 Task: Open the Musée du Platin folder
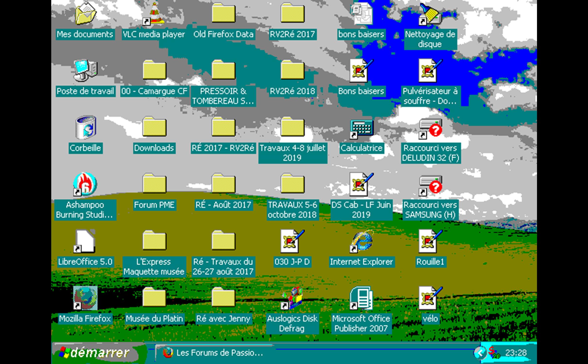(154, 297)
